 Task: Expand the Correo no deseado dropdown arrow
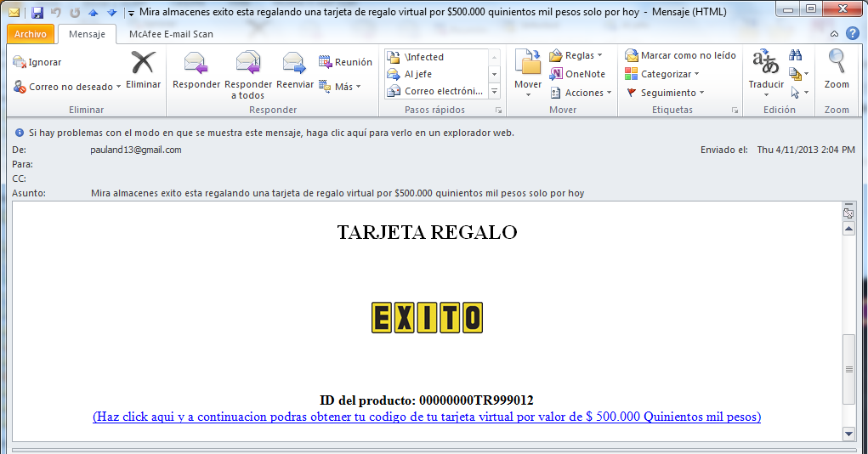tap(118, 87)
